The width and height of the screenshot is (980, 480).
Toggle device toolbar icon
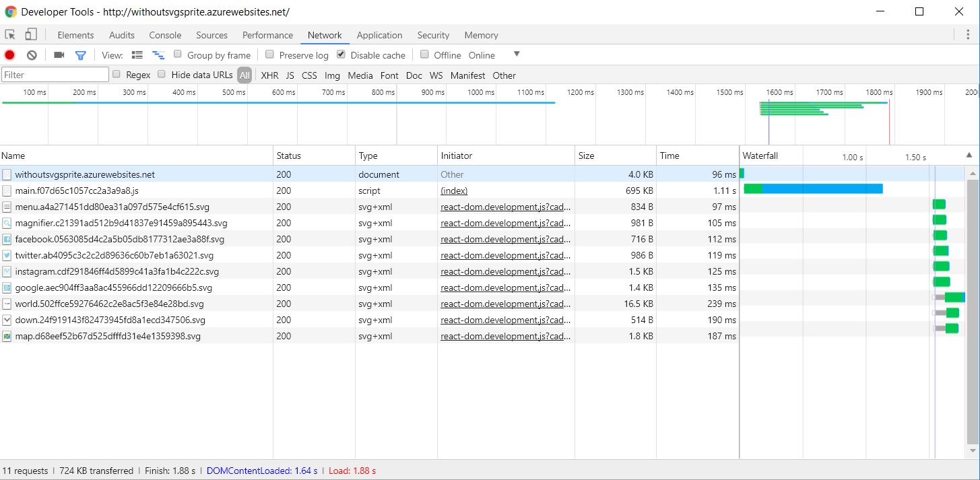coord(31,35)
